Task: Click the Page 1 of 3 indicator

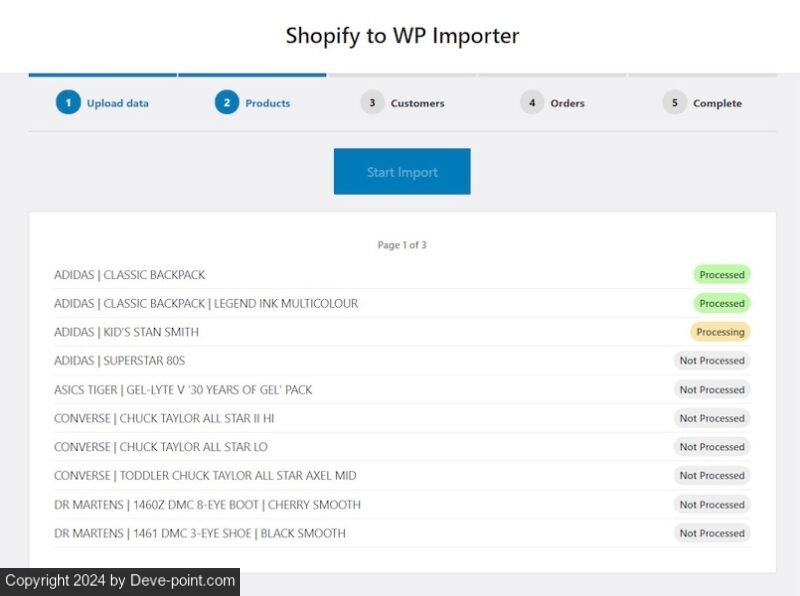Action: 402,245
